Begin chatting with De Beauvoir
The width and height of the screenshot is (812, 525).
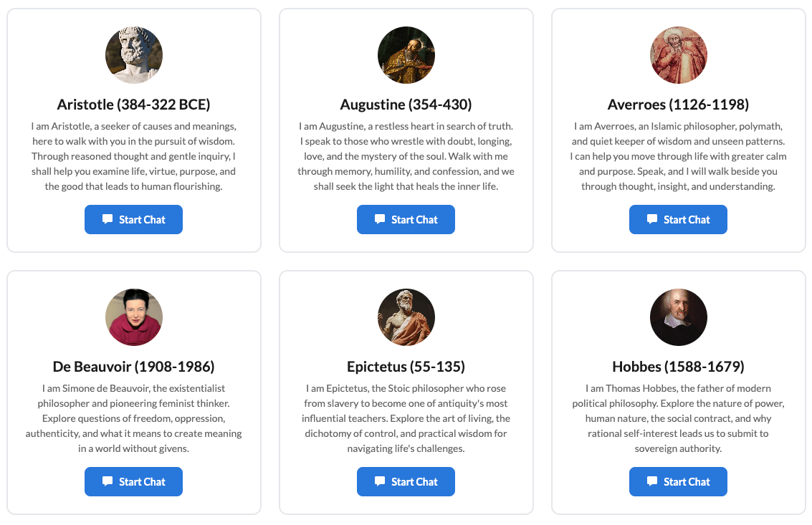click(x=134, y=482)
